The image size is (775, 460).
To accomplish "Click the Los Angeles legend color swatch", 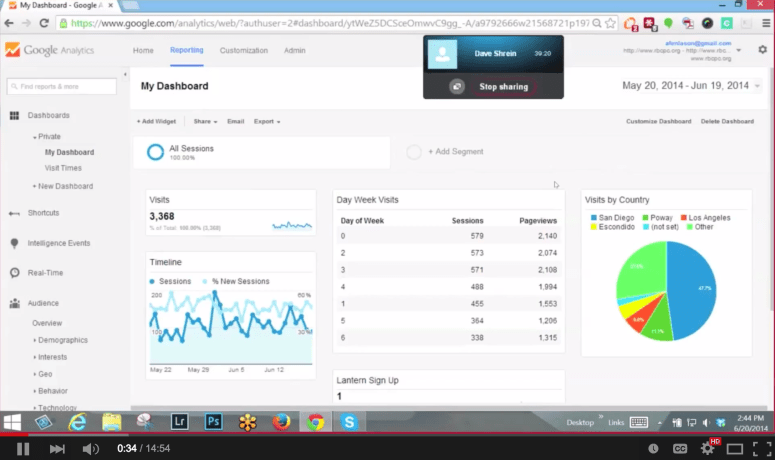I will click(684, 218).
